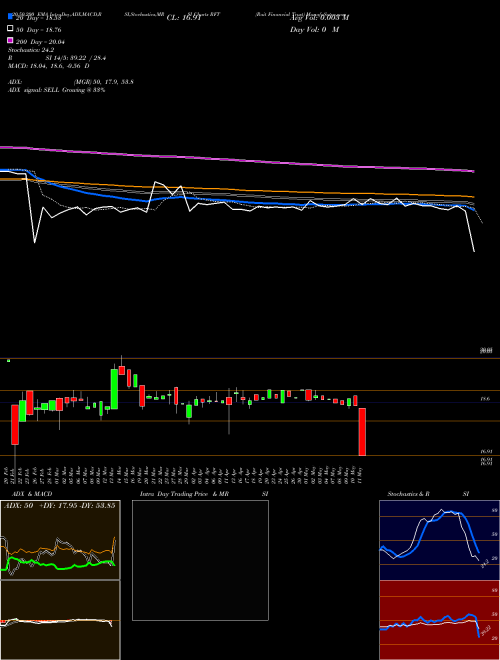Select the '20 Day - 18.33' legend text
This screenshot has width=500, height=660.
point(39,18)
